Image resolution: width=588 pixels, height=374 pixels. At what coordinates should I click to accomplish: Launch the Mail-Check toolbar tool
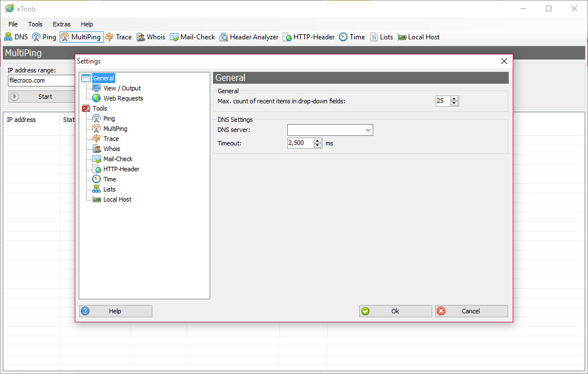(x=192, y=37)
